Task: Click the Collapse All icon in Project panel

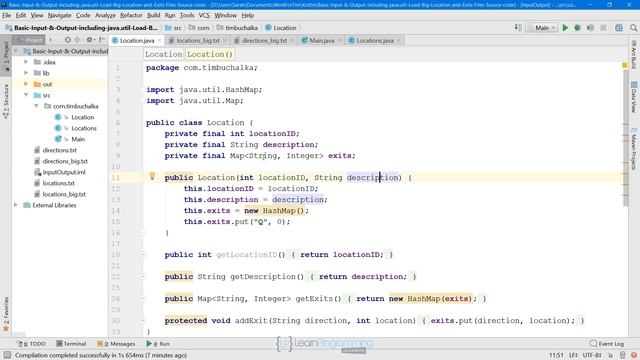Action: point(77,40)
